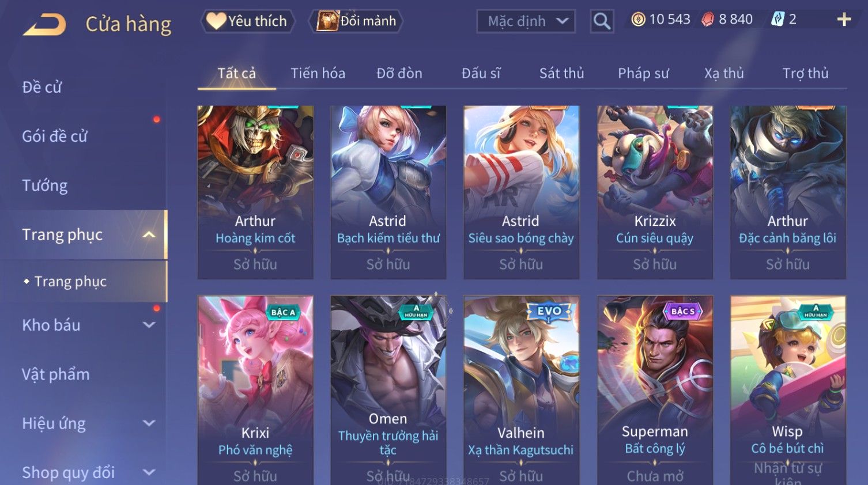The width and height of the screenshot is (868, 485).
Task: Switch to the Sát thủ tab
Action: 561,73
